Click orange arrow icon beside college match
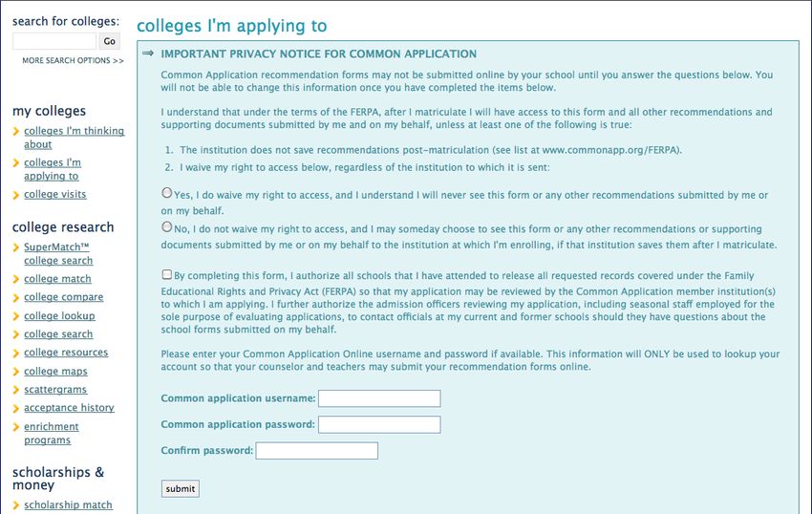The height and width of the screenshot is (514, 812). pyautogui.click(x=16, y=280)
